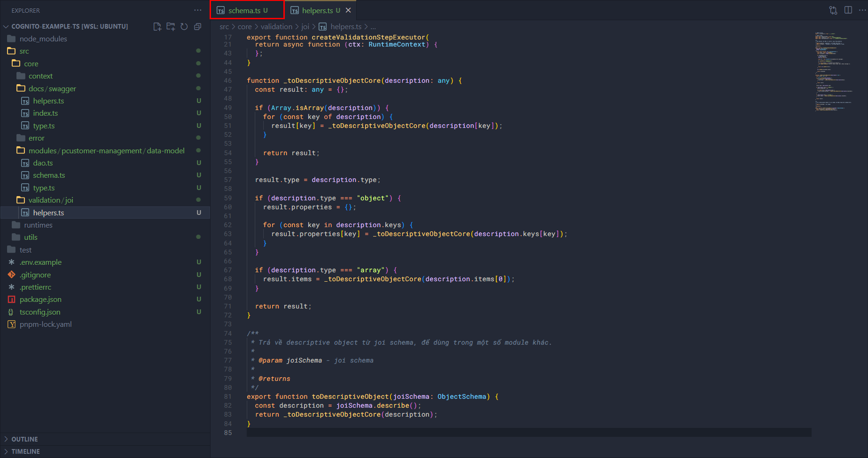This screenshot has width=868, height=458.
Task: Collapse the COGNITO-EXAMPLE-TS workspace root
Action: pos(70,26)
